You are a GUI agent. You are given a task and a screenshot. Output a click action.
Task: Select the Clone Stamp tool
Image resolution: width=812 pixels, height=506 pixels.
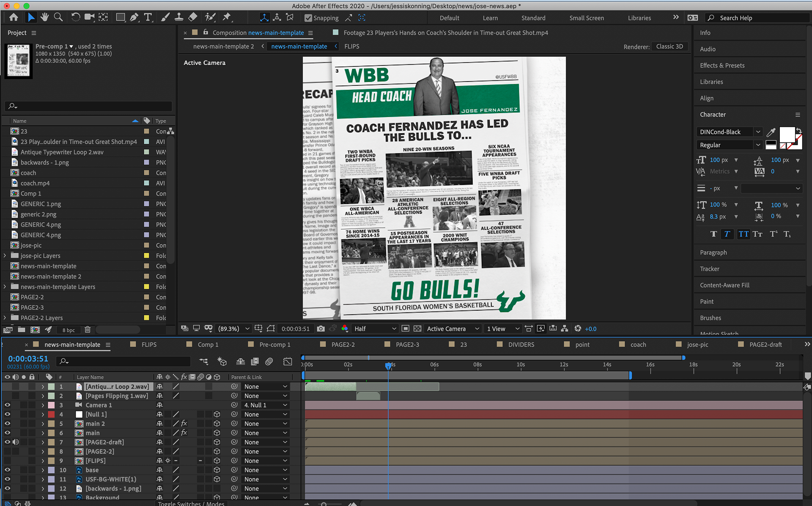[x=179, y=17]
